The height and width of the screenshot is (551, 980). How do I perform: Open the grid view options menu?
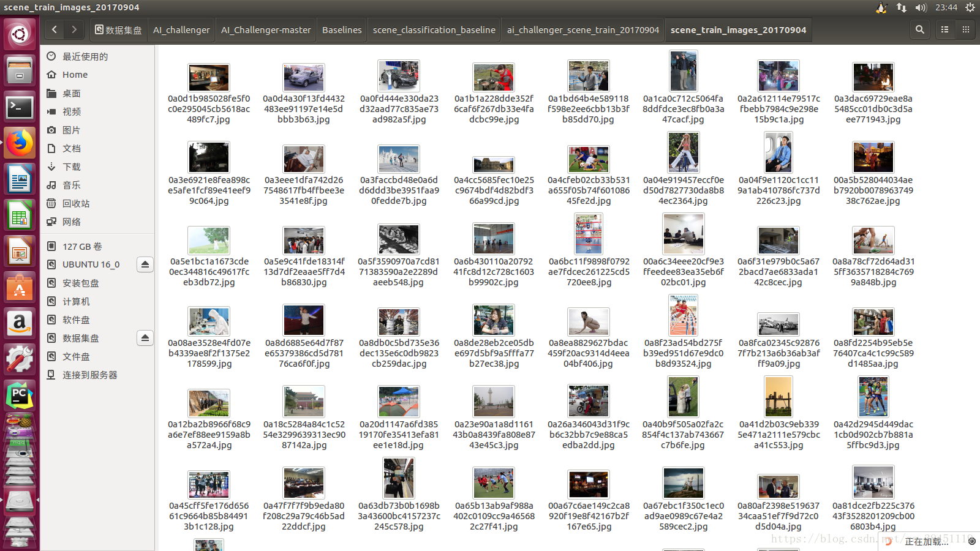coord(966,29)
